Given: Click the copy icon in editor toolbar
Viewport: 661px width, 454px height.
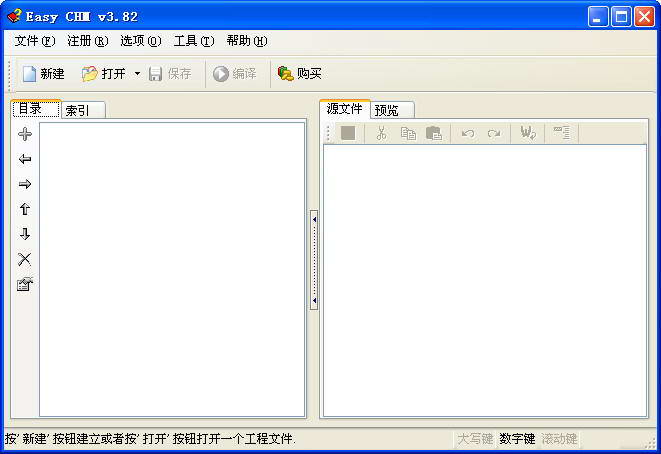Looking at the screenshot, I should (x=408, y=133).
